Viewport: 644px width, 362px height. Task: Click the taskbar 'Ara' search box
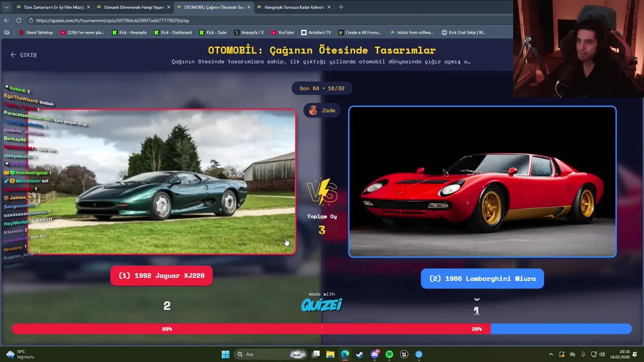271,354
